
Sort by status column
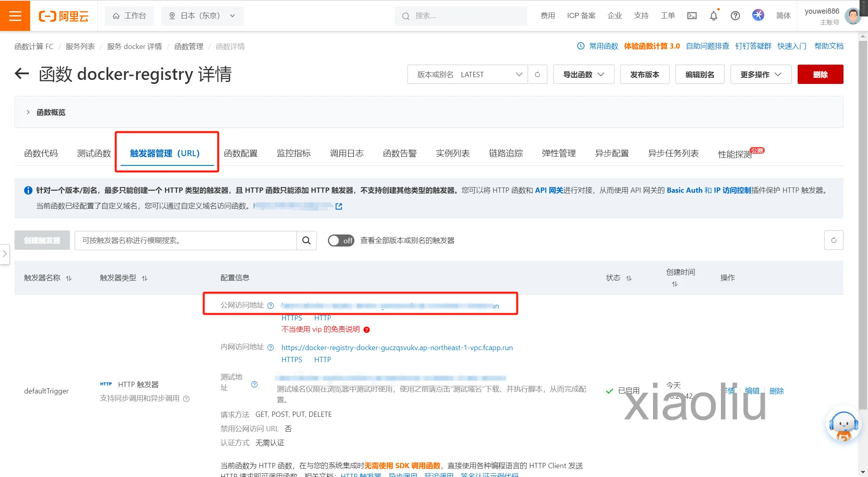[629, 278]
